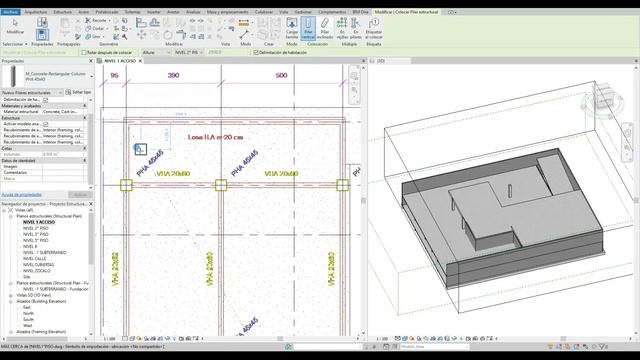Toggle Activar modelo analítico checkbox

click(x=45, y=124)
